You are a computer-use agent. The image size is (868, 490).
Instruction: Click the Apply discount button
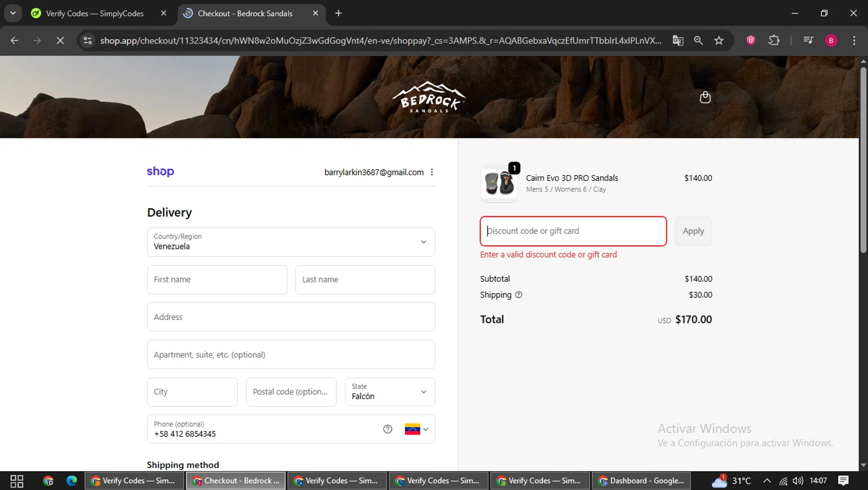pyautogui.click(x=693, y=231)
